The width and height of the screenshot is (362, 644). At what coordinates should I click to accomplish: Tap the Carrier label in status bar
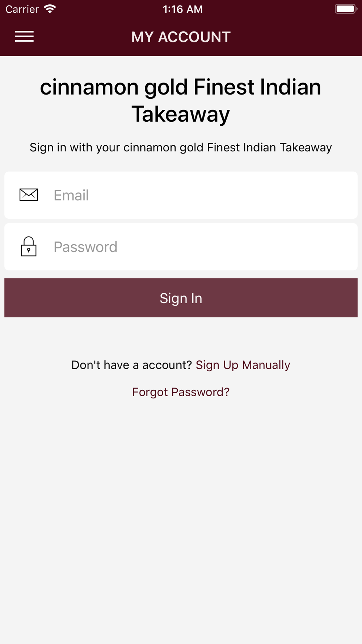tap(22, 9)
